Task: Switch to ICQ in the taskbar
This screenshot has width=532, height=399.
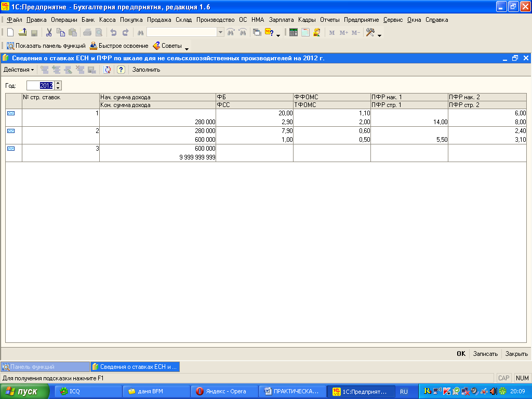Action: (x=87, y=392)
